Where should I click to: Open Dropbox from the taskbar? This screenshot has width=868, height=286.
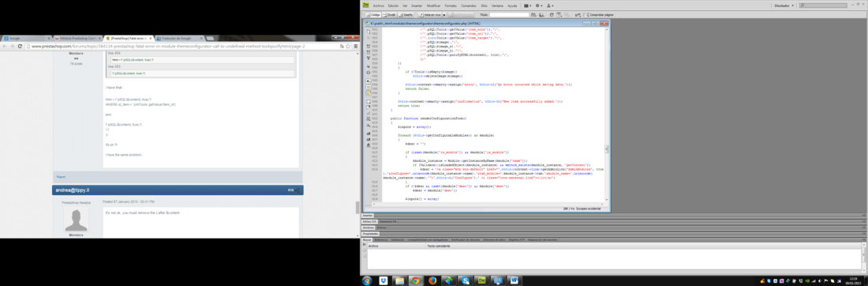tap(383, 281)
